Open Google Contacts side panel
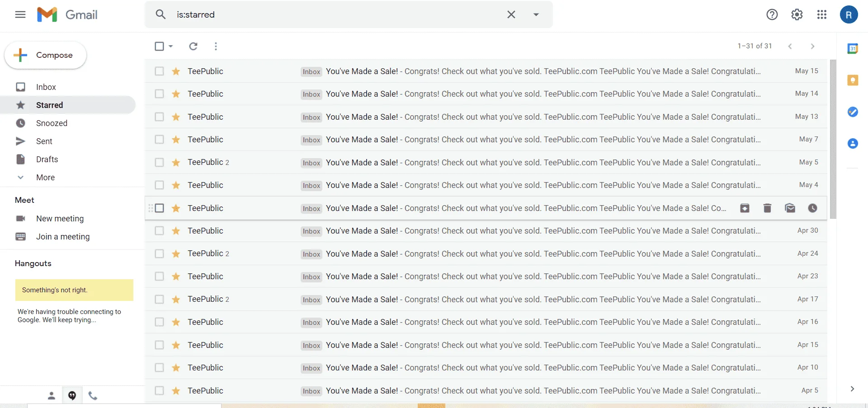 coord(853,143)
